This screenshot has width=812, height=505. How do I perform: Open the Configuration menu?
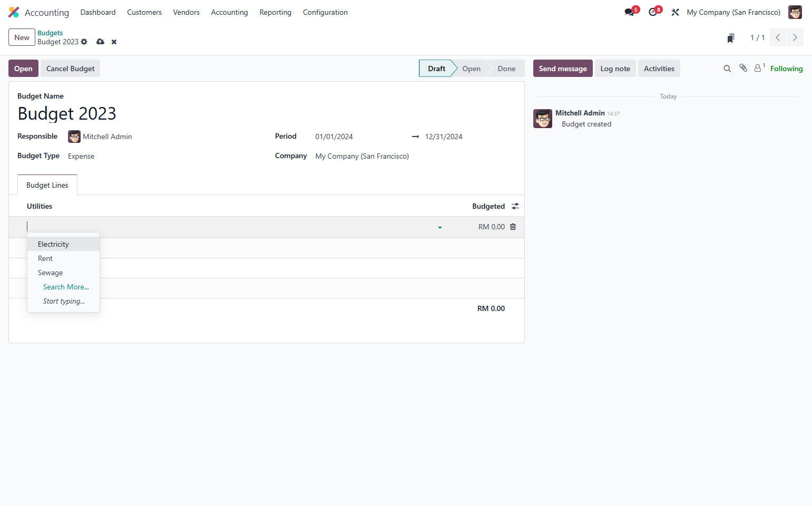coord(325,12)
